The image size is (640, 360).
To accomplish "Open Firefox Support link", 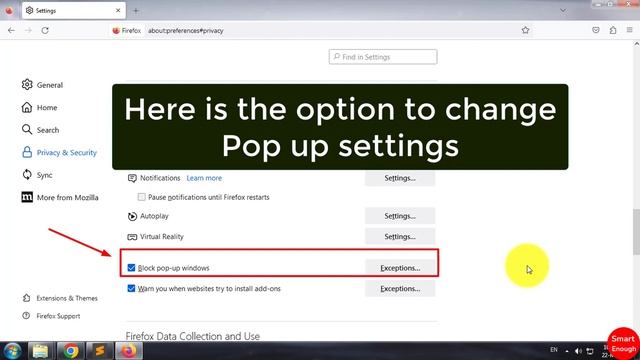I will tap(51, 316).
